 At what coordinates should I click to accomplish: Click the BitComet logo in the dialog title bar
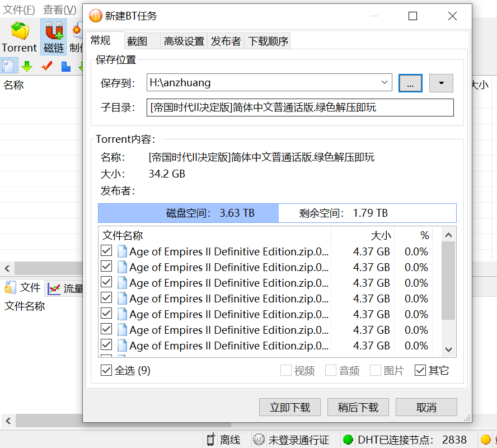(x=96, y=16)
